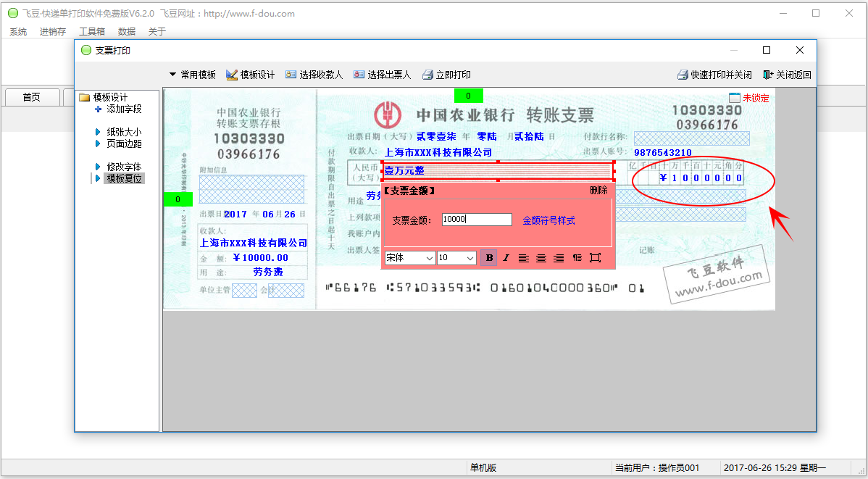This screenshot has height=479, width=868.
Task: Click the 未锁定 lock toggle
Action: tap(749, 98)
